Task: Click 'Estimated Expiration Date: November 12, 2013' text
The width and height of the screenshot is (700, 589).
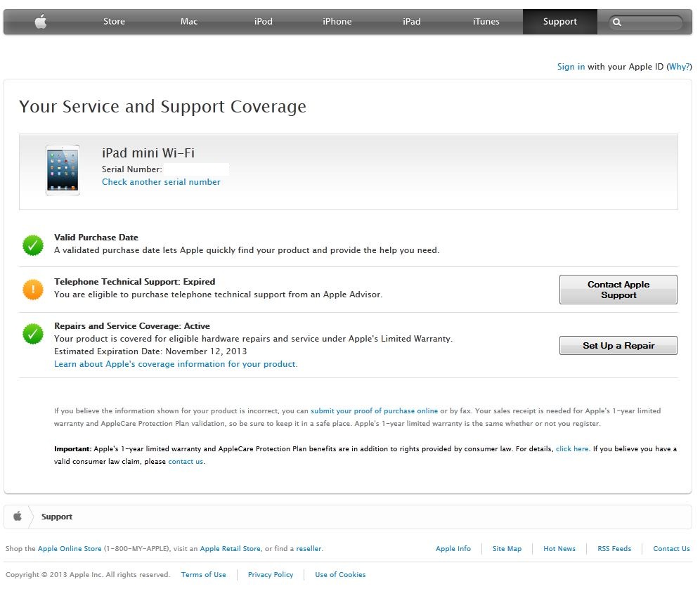Action: point(150,351)
